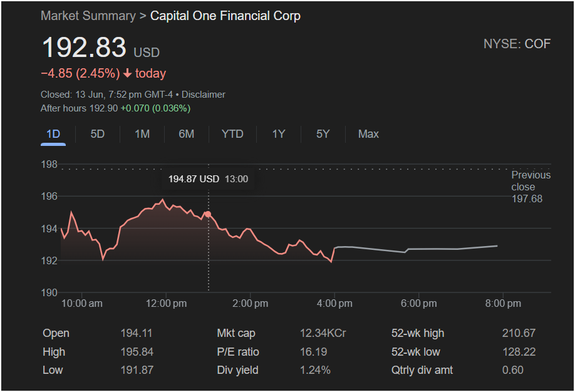Click the High value 195.84
The image size is (575, 392).
coord(137,352)
